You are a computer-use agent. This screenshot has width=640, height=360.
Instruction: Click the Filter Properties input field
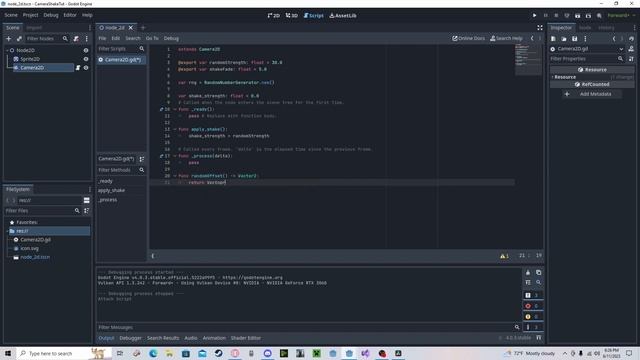(587, 59)
